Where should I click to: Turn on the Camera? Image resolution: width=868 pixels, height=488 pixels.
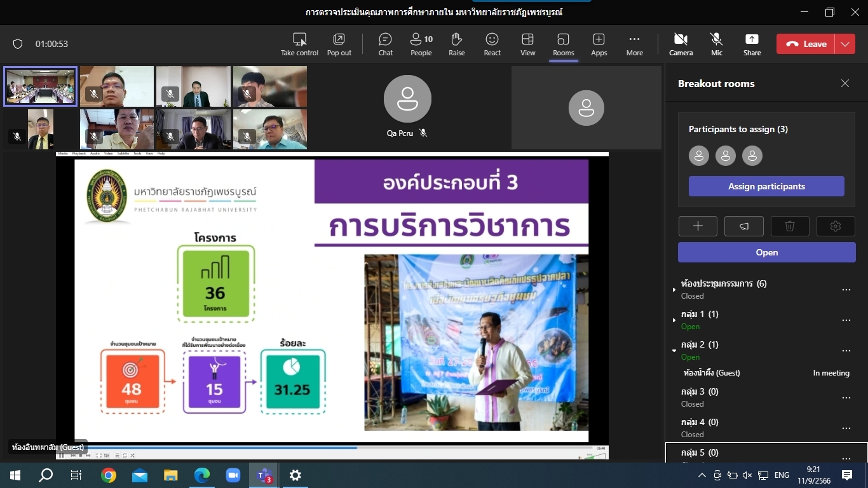point(681,44)
